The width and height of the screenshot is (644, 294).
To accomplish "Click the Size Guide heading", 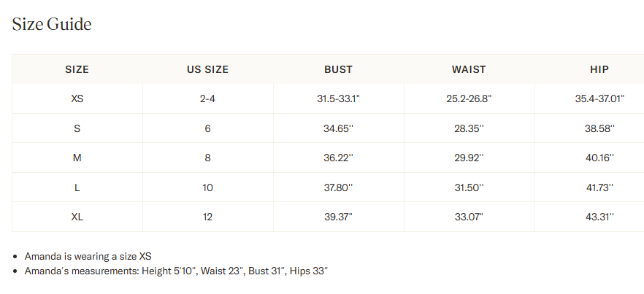I will pyautogui.click(x=52, y=24).
